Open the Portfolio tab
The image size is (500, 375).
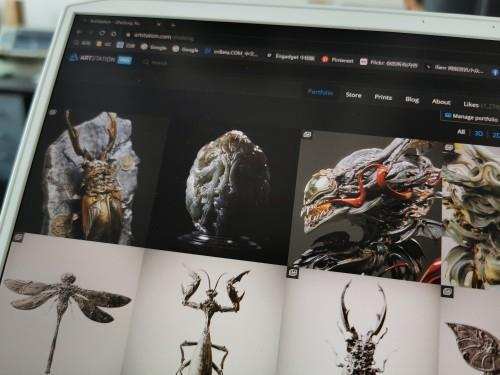(x=320, y=92)
